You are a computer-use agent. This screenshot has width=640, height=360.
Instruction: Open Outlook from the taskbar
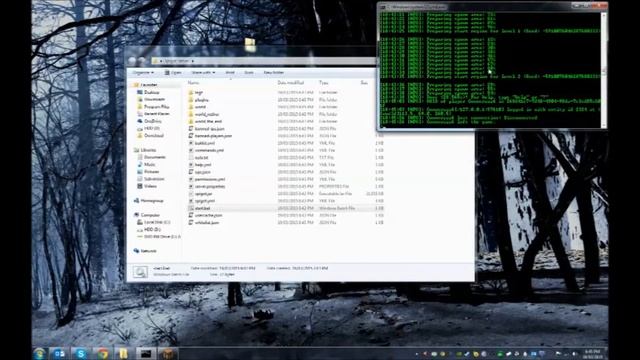[59, 353]
